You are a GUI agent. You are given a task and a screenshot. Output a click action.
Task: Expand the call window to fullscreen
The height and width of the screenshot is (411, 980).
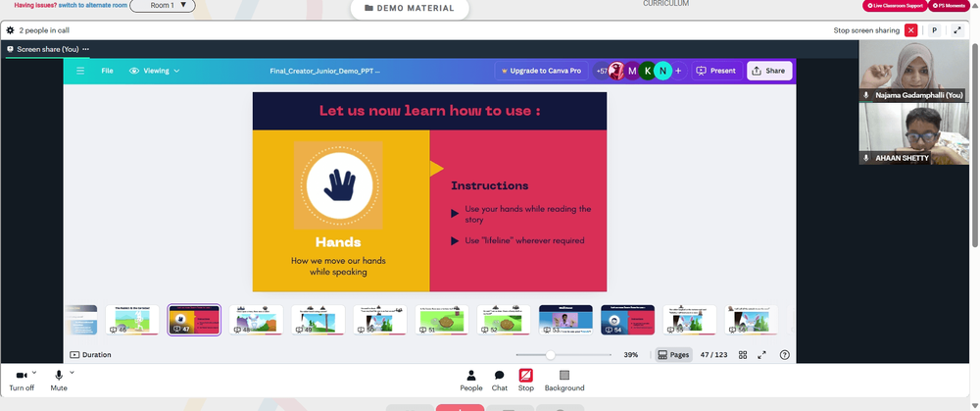click(x=957, y=30)
